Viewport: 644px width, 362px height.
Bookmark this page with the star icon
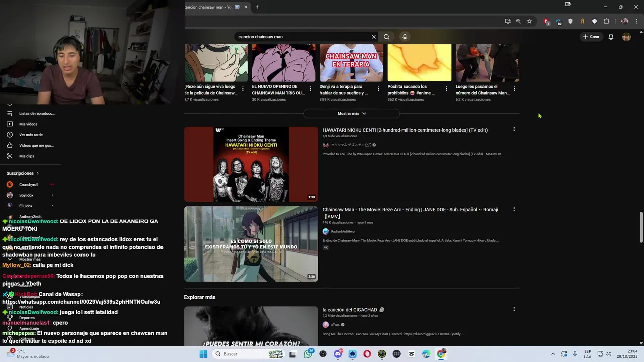529,21
